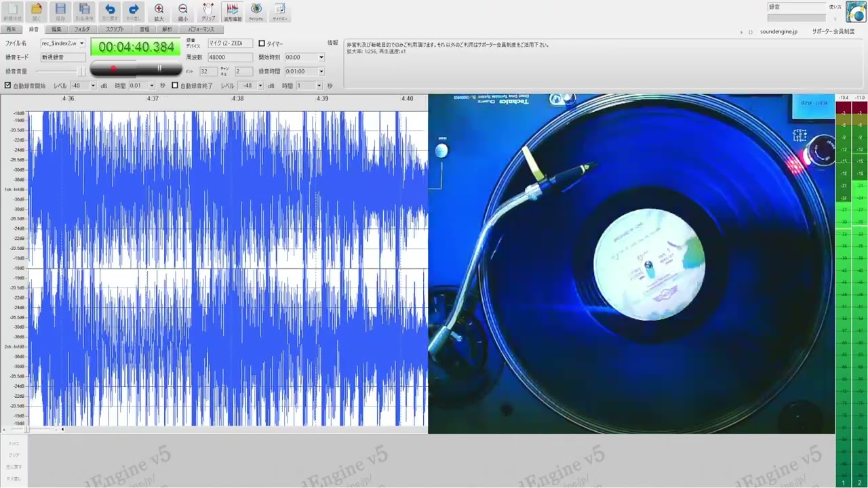Open the フォルダ tab
Image resolution: width=868 pixels, height=488 pixels.
[x=82, y=30]
